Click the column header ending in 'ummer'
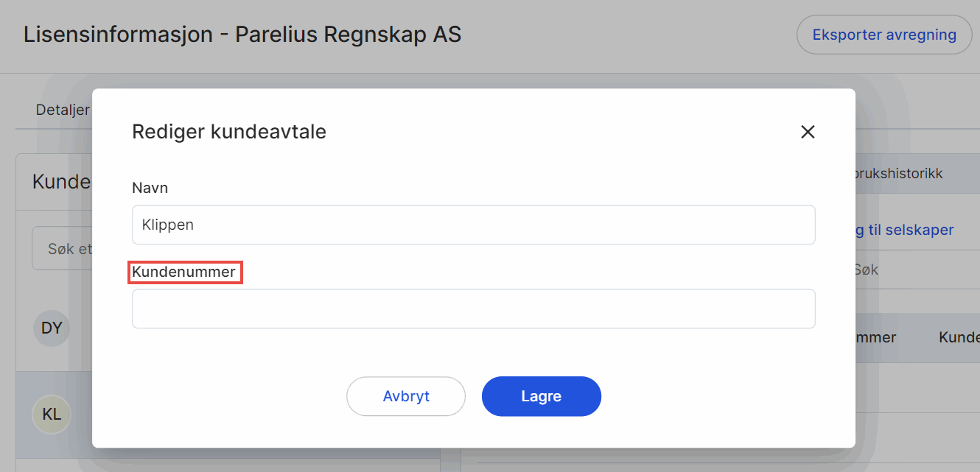Image resolution: width=980 pixels, height=472 pixels. point(875,338)
